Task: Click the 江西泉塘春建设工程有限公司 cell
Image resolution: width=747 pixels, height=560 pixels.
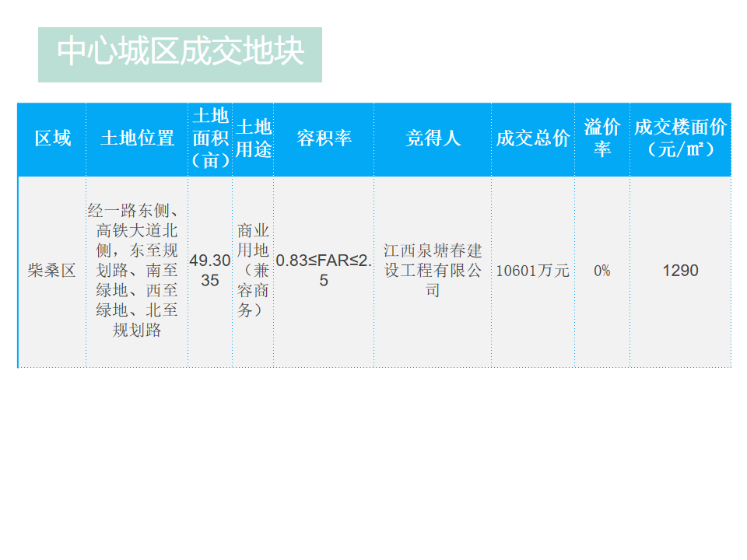Action: click(x=433, y=271)
